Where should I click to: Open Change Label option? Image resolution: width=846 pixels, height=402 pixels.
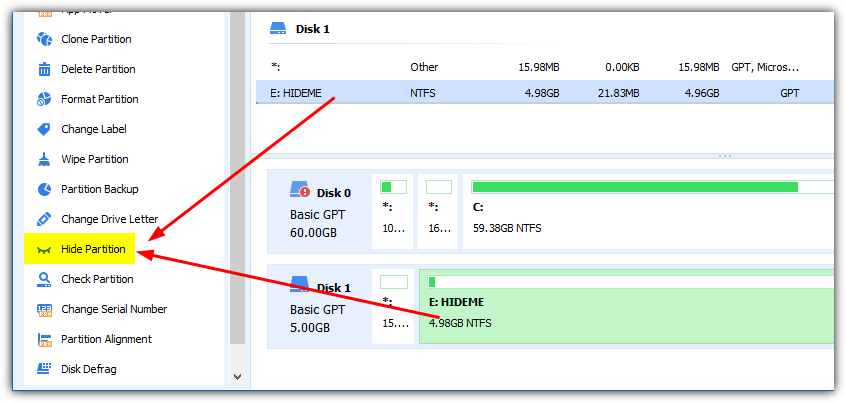(94, 130)
